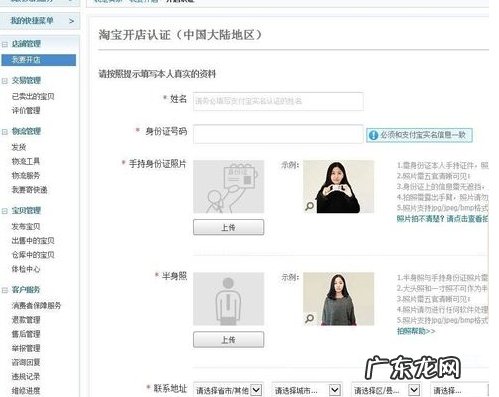Open 售后管理 in the sidebar
Image resolution: width=499 pixels, height=397 pixels.
(26, 334)
